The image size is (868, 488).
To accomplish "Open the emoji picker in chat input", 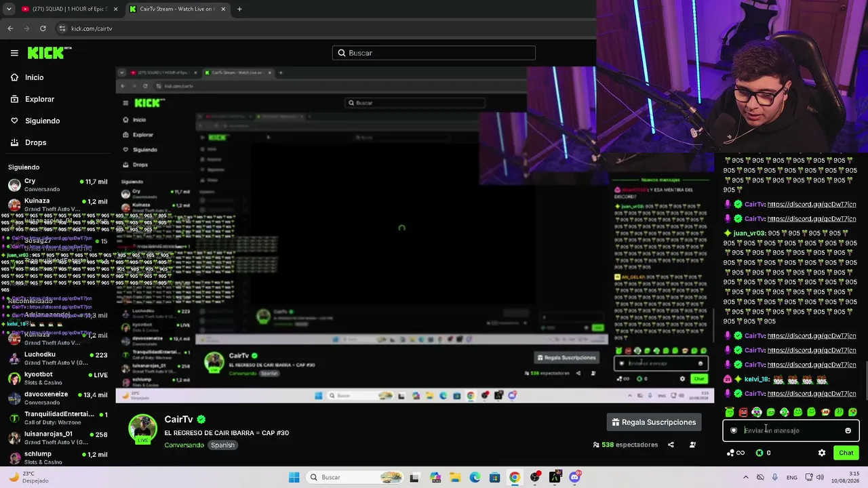I will (x=848, y=430).
